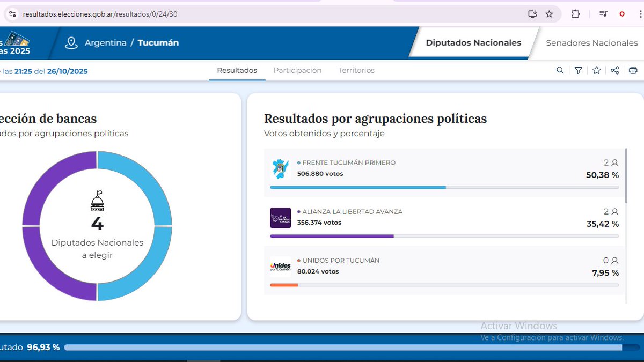
Task: Click the 506.880 votos figure
Action: tap(320, 174)
